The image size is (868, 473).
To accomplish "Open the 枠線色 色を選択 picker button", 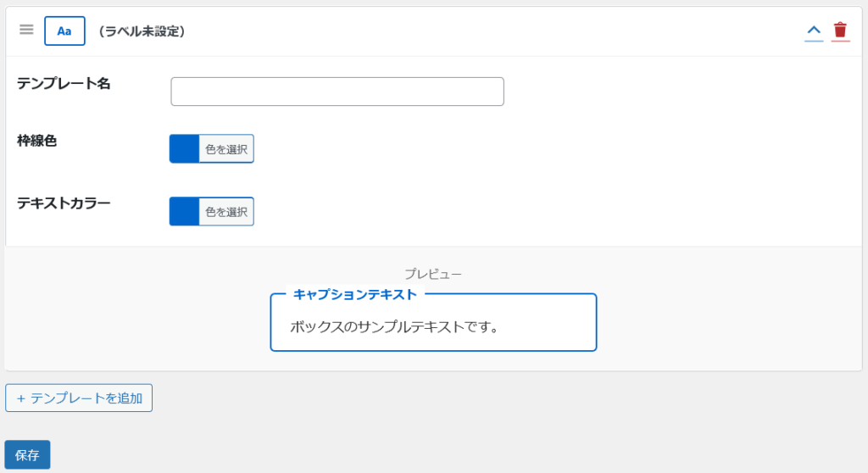I will point(226,149).
